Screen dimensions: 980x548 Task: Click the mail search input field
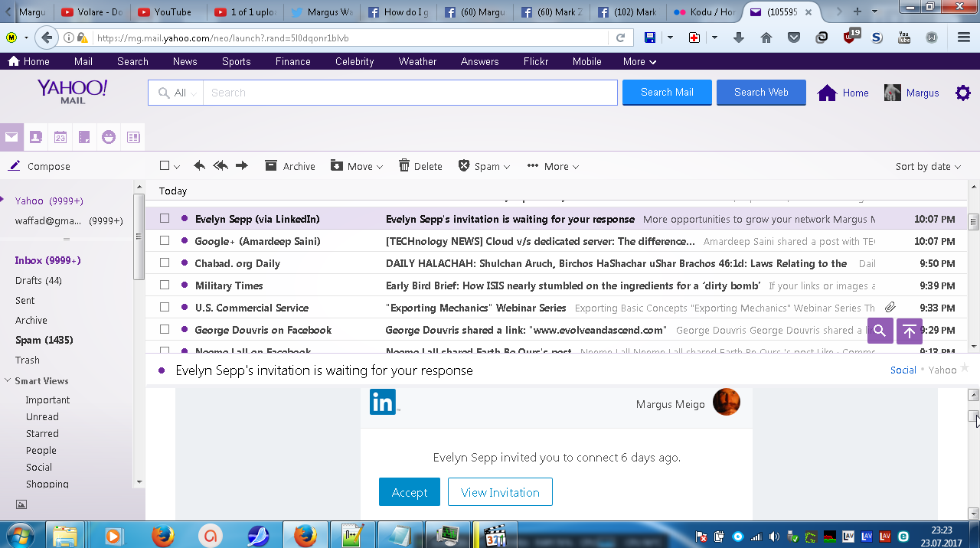pyautogui.click(x=410, y=93)
